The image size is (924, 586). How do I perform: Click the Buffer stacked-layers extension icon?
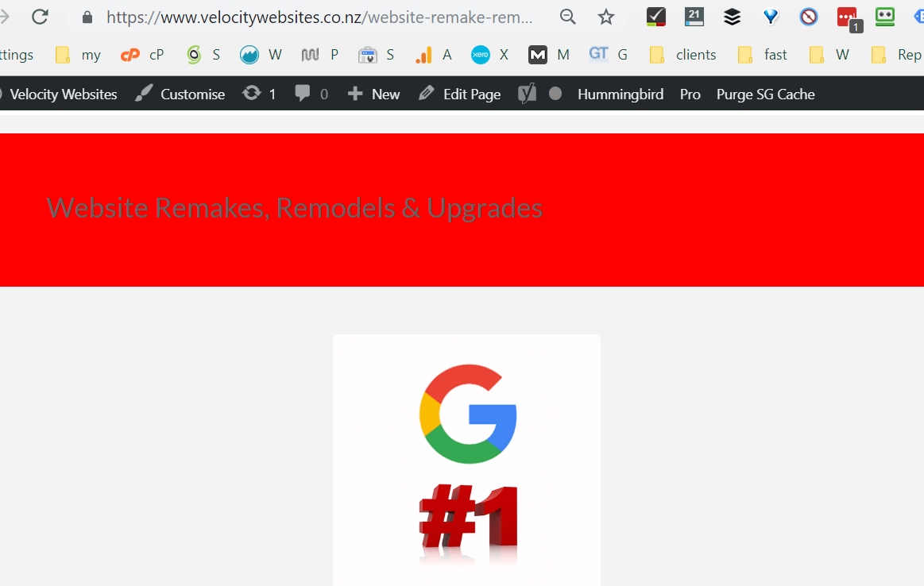(732, 17)
